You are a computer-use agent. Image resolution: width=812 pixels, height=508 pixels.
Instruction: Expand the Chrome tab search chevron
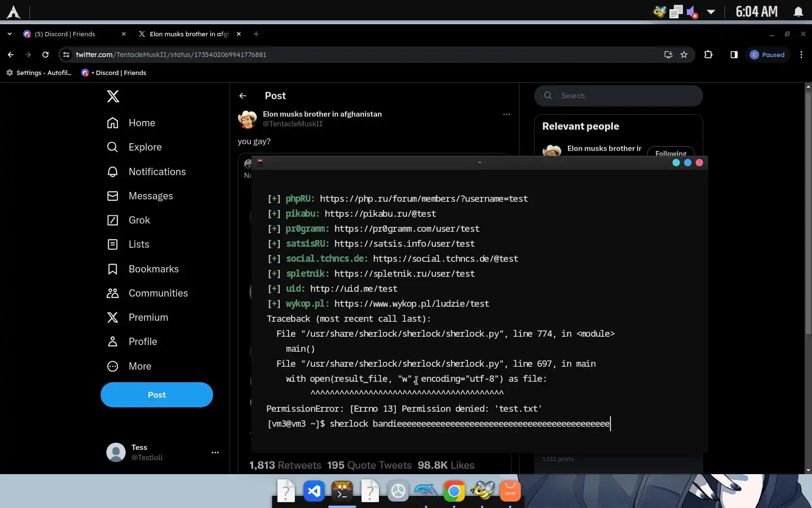(10, 34)
